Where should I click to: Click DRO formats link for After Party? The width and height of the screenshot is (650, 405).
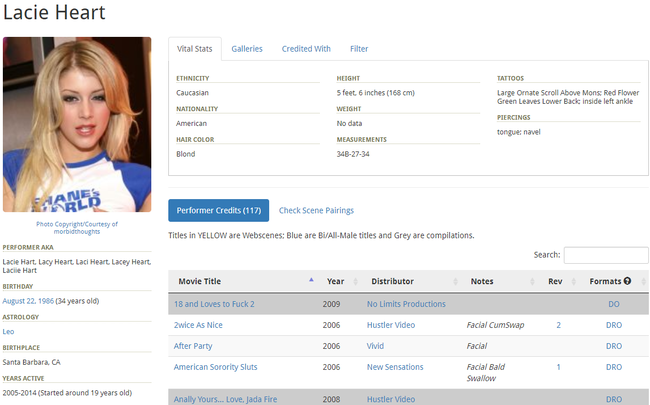[x=614, y=346]
